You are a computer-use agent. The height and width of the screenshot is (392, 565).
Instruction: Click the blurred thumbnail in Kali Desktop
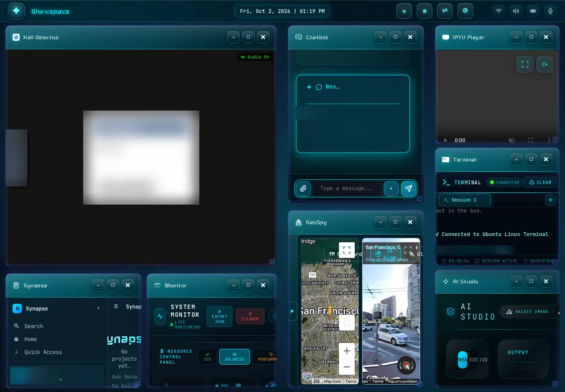pos(141,158)
